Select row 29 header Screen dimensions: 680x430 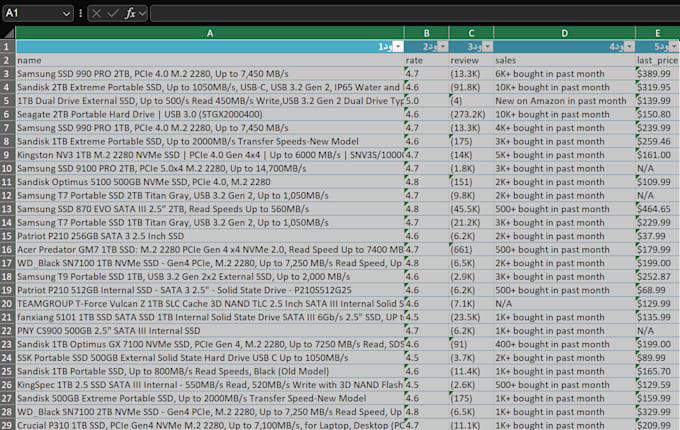point(7,424)
